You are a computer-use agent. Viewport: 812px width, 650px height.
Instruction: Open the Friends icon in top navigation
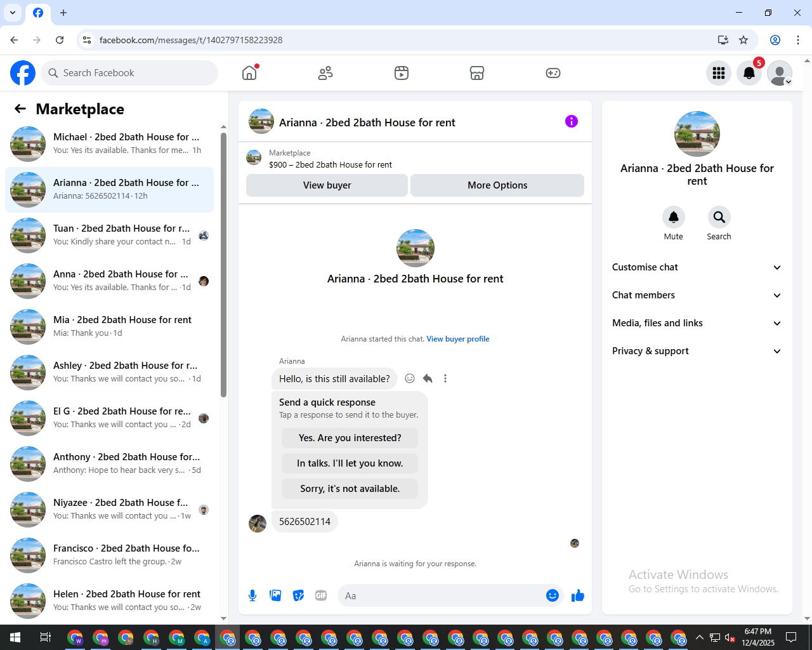tap(325, 73)
